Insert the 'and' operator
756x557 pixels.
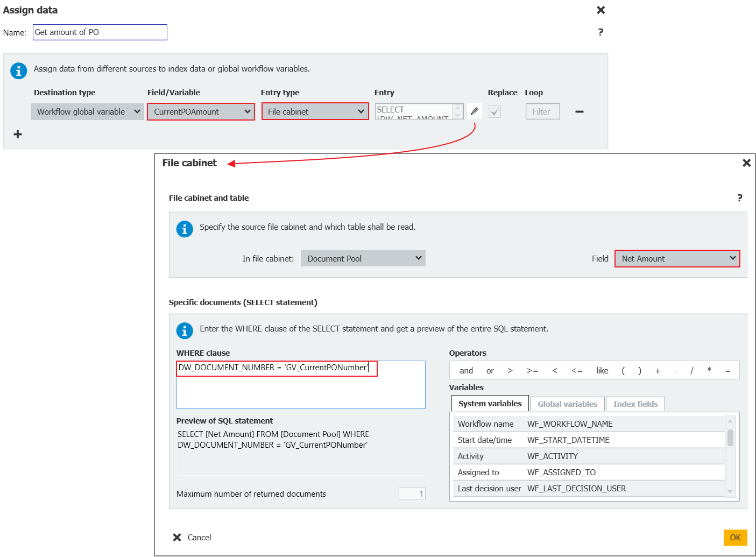[466, 370]
